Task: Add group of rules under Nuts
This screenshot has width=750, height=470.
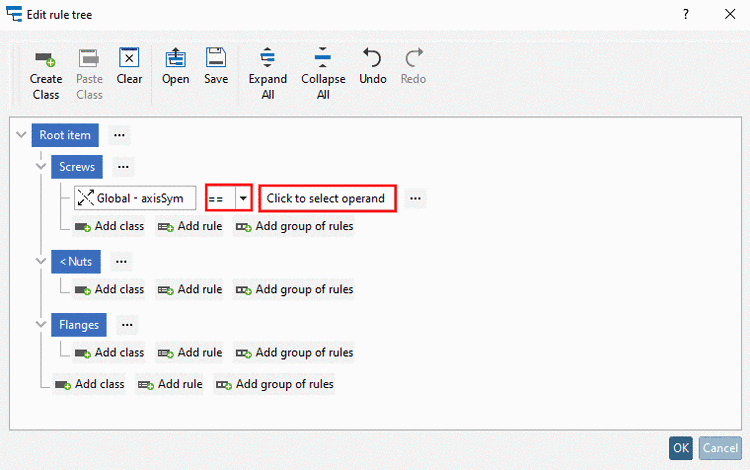Action: tap(294, 289)
